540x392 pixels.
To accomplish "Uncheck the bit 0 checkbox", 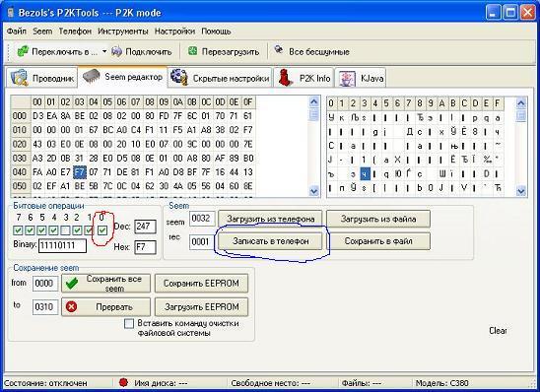I will (x=101, y=229).
